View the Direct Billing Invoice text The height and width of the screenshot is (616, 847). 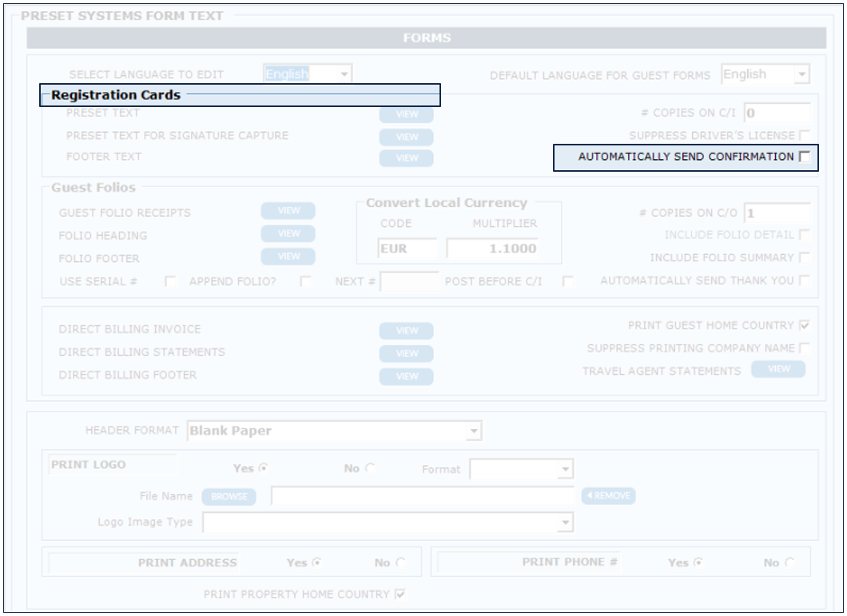tap(407, 331)
